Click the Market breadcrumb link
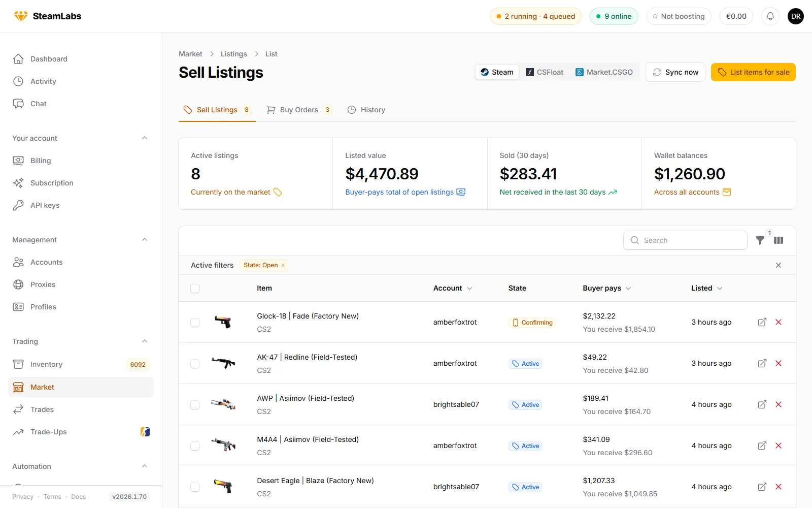 click(x=190, y=54)
